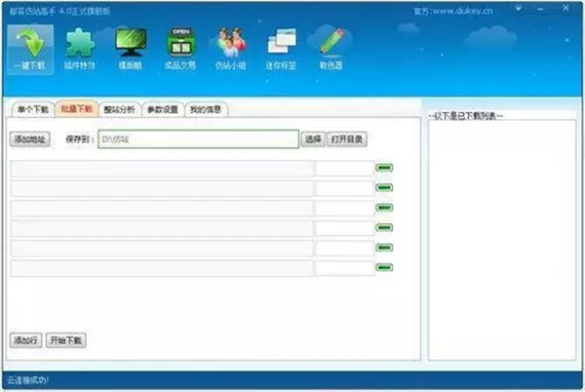Click the first URL row input field

click(x=162, y=169)
